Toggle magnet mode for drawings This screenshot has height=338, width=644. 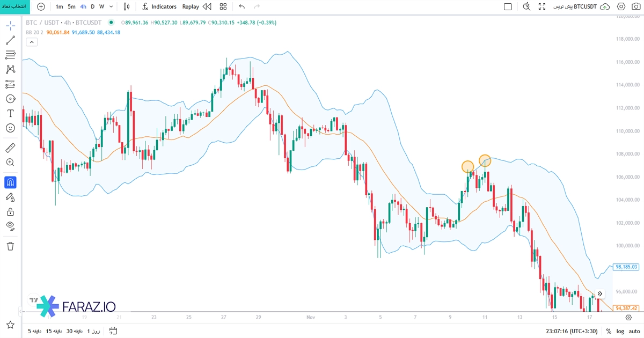(x=10, y=182)
